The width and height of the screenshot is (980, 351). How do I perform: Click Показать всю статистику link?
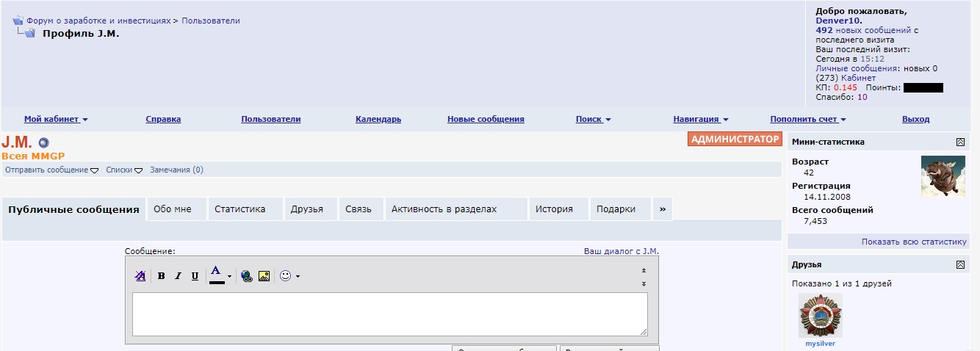(915, 242)
